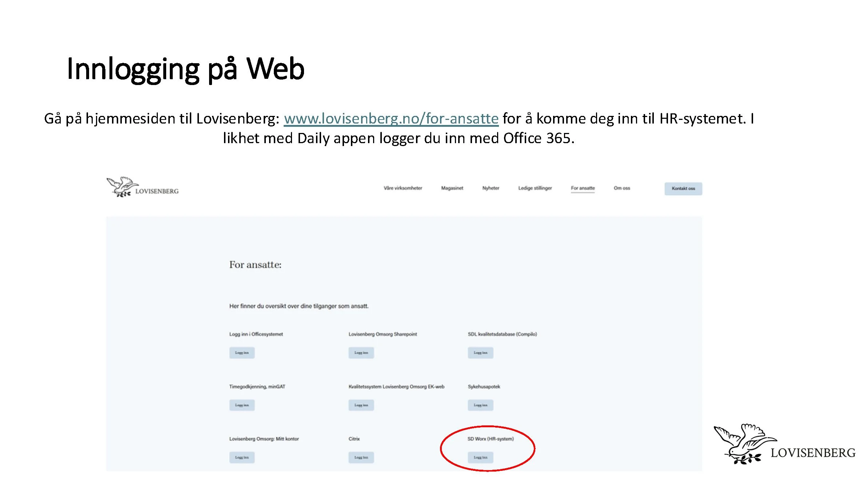Select Nyheter in the top navigation
The height and width of the screenshot is (485, 868).
point(491,188)
